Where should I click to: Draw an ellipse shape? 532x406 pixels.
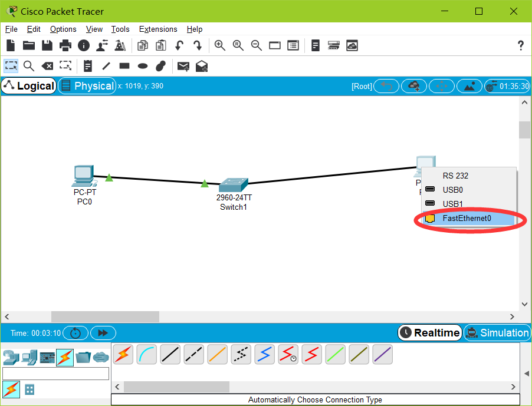click(143, 66)
